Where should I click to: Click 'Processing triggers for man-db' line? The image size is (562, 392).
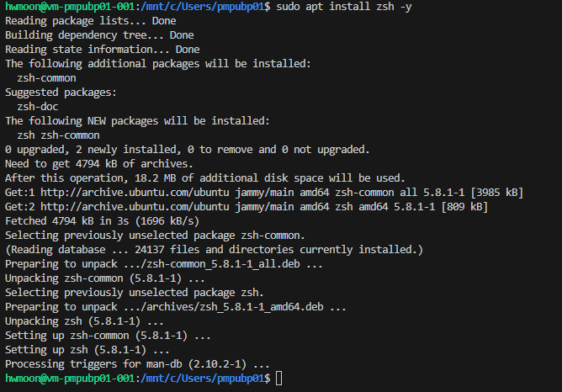click(x=137, y=364)
